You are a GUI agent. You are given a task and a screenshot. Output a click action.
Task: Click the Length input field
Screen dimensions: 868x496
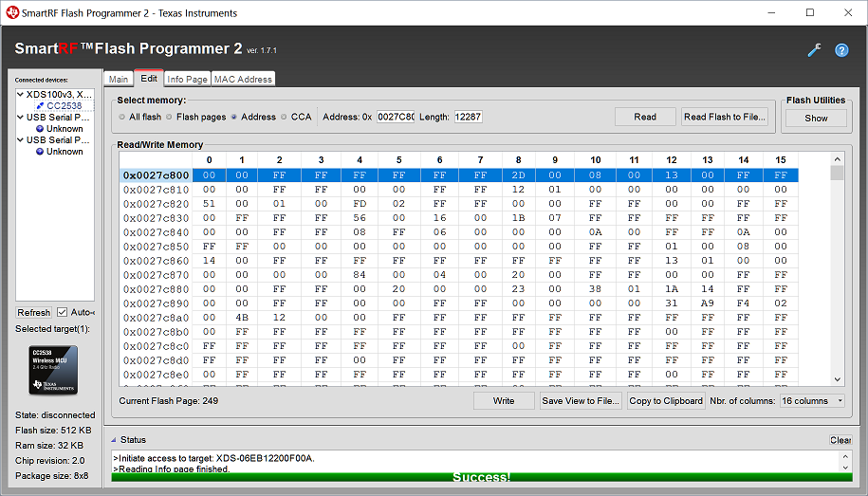468,117
